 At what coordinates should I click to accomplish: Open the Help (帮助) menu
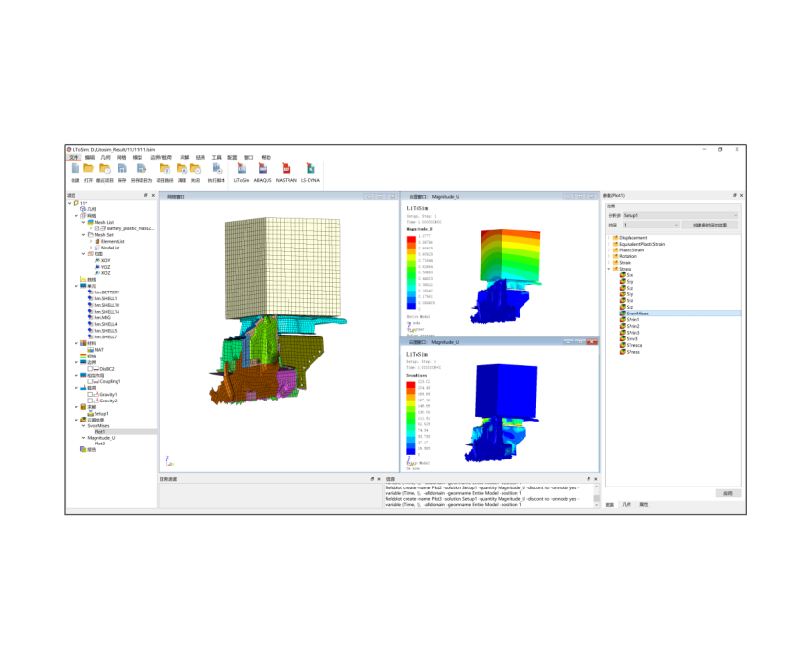click(x=267, y=157)
